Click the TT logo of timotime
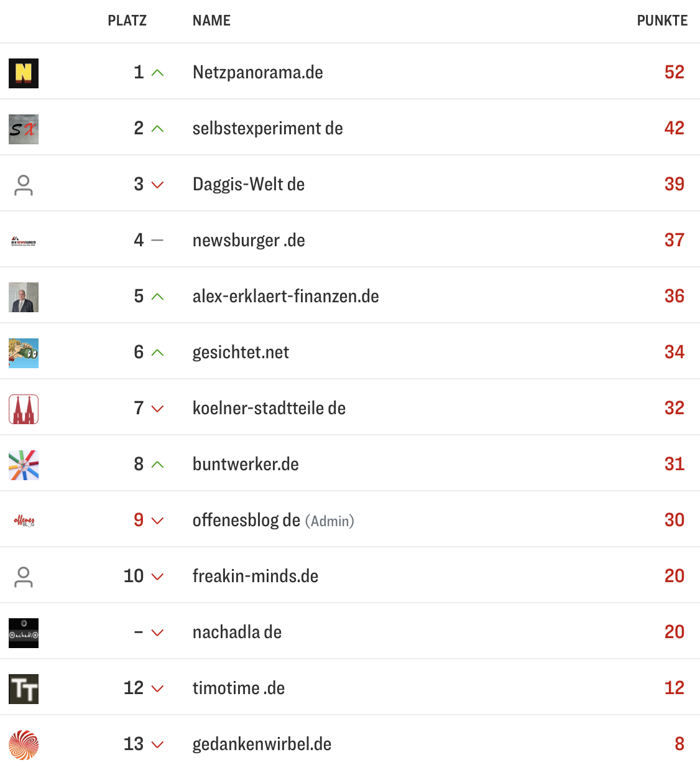Screen dimensions: 700x770 23,689
